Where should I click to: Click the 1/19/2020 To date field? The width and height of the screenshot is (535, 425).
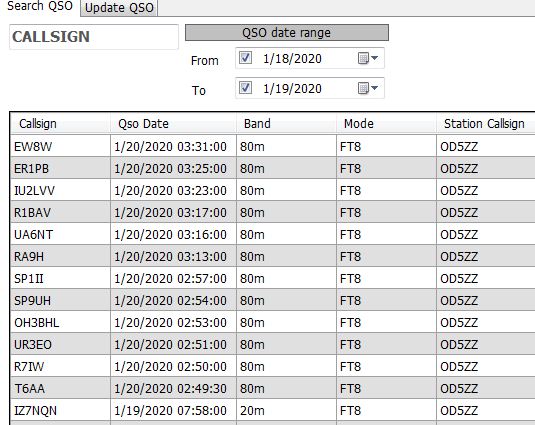292,89
